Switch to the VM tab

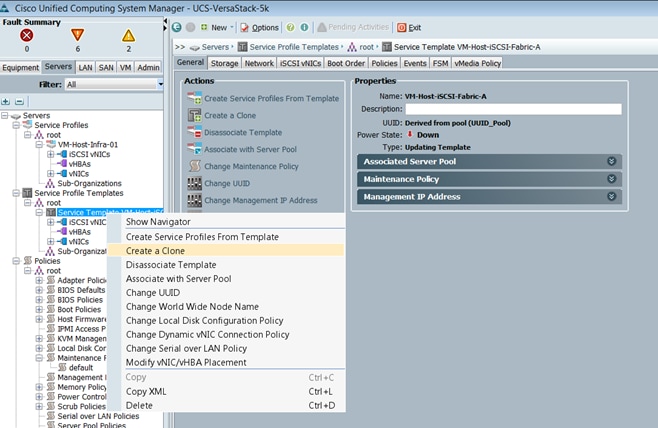[x=125, y=68]
